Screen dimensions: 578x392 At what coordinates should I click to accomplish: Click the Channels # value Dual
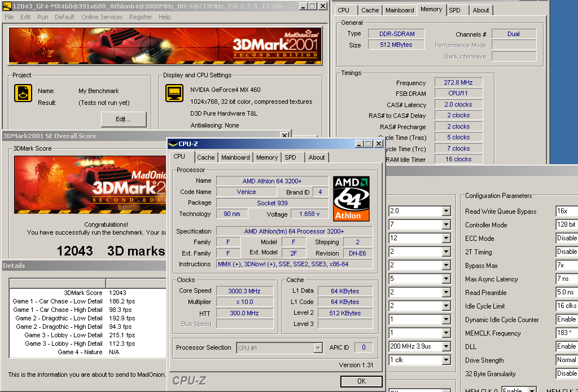(514, 34)
